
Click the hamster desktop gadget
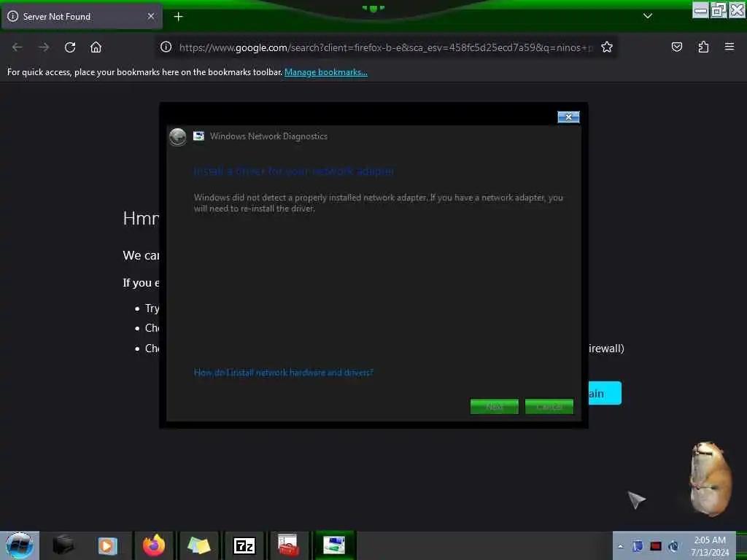coord(711,478)
